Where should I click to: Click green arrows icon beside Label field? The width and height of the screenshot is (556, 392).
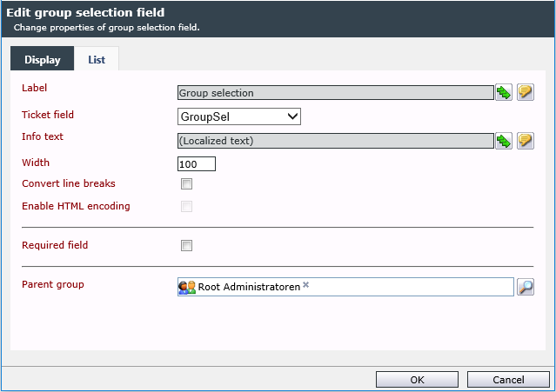[x=504, y=93]
